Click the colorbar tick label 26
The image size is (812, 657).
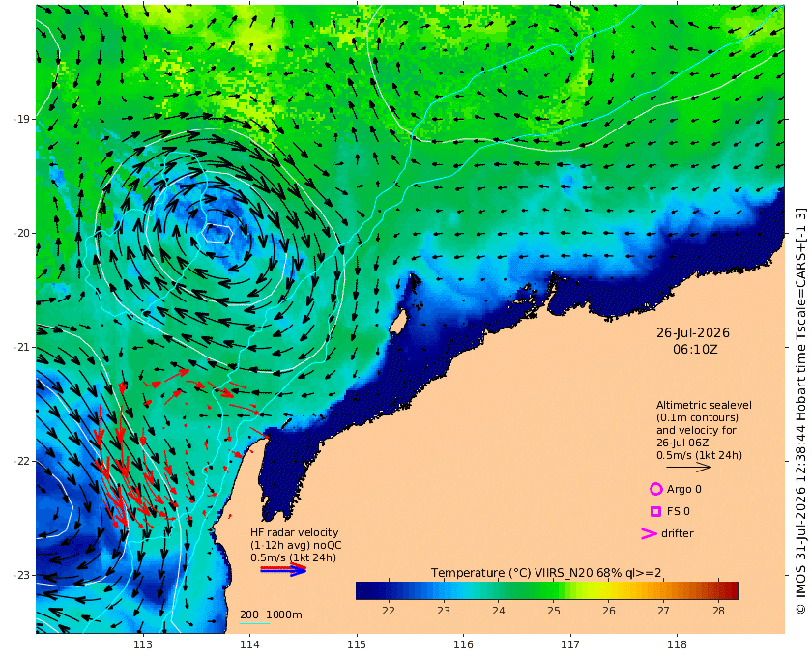pos(608,611)
